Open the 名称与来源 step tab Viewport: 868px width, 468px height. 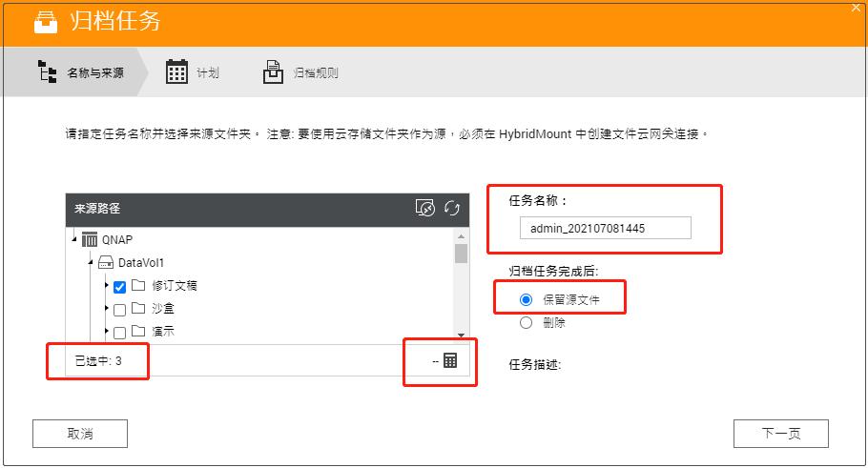[74, 71]
